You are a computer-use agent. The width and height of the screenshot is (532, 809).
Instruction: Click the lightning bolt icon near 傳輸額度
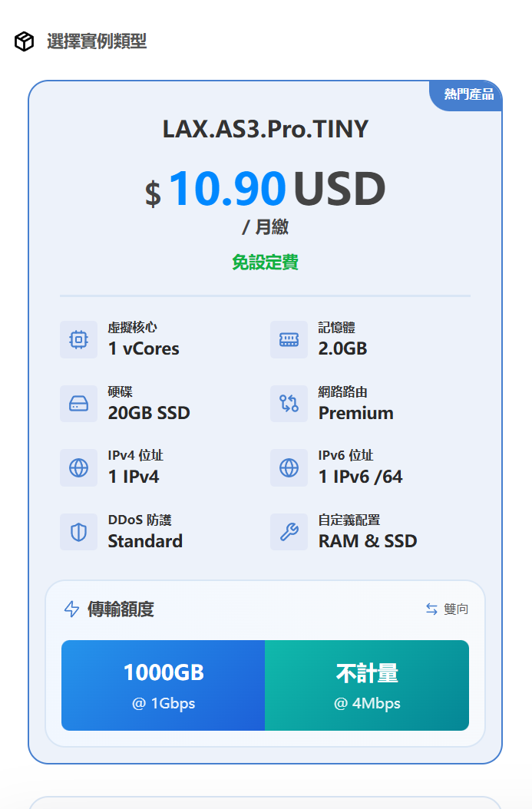pos(71,609)
